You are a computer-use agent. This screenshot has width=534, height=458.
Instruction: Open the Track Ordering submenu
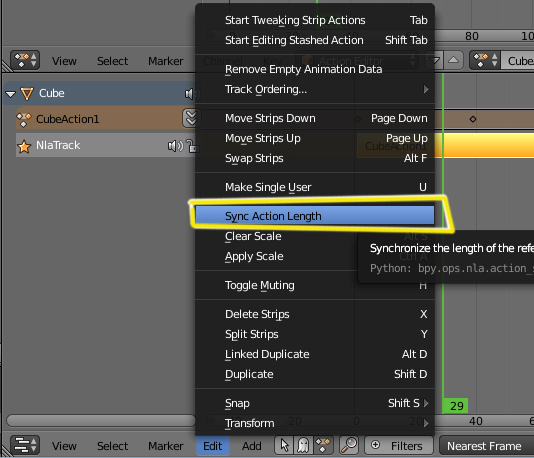coord(315,89)
